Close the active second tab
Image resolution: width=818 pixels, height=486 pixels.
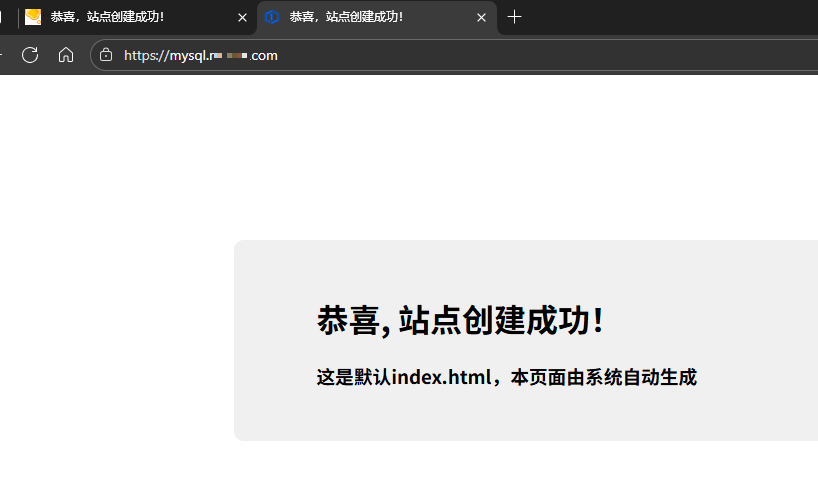(x=481, y=17)
